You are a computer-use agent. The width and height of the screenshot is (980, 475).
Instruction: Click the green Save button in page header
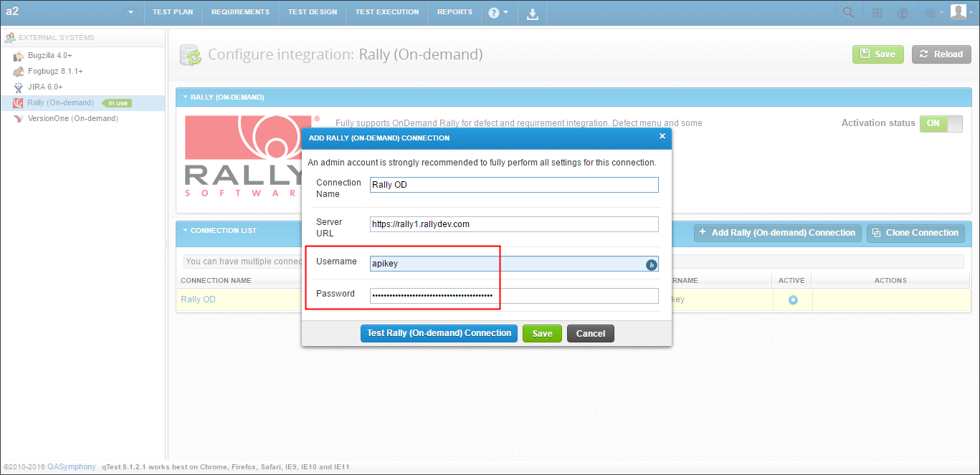[878, 54]
